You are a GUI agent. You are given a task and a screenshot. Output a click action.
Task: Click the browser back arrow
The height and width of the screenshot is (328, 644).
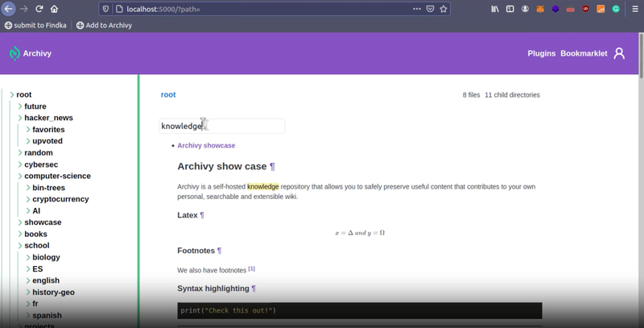tap(9, 9)
